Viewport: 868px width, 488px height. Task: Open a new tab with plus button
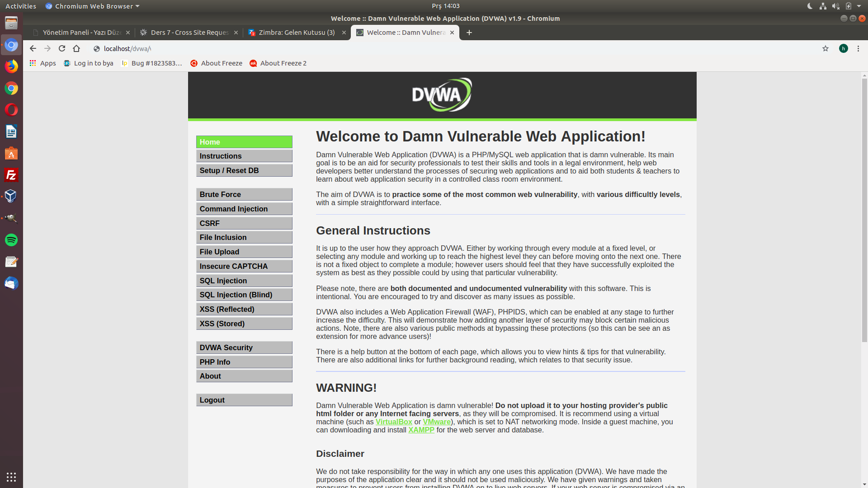pyautogui.click(x=469, y=33)
